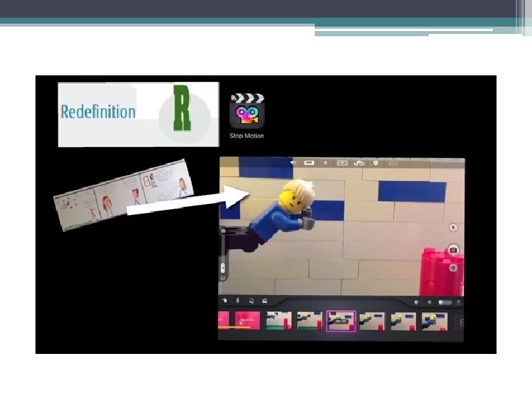Tap the second bulb icon in bottom-right toolbar
This screenshot has width=532, height=399.
(x=429, y=302)
